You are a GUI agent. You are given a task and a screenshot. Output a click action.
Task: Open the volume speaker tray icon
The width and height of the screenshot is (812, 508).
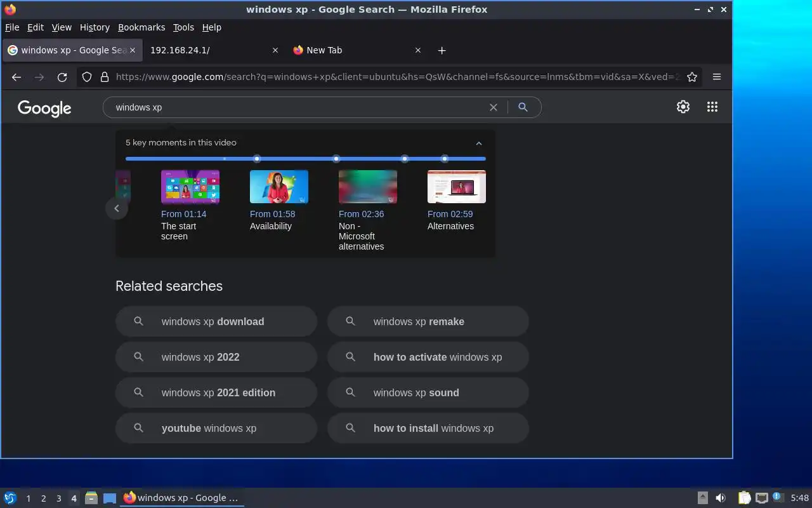coord(721,498)
